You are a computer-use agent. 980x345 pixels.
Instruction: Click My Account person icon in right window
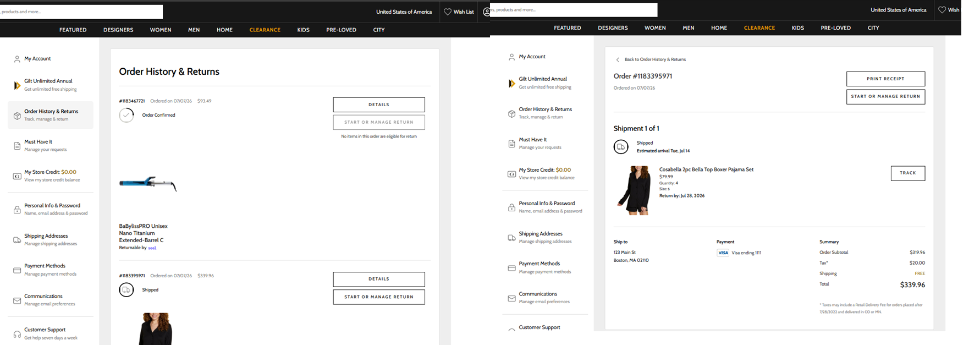pos(511,57)
